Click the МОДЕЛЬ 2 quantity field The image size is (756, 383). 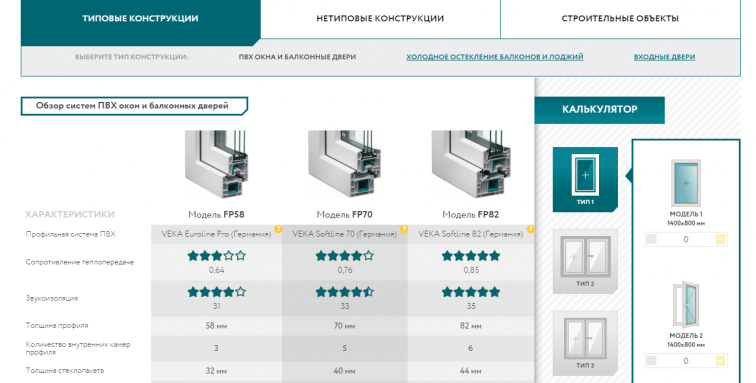click(x=686, y=361)
